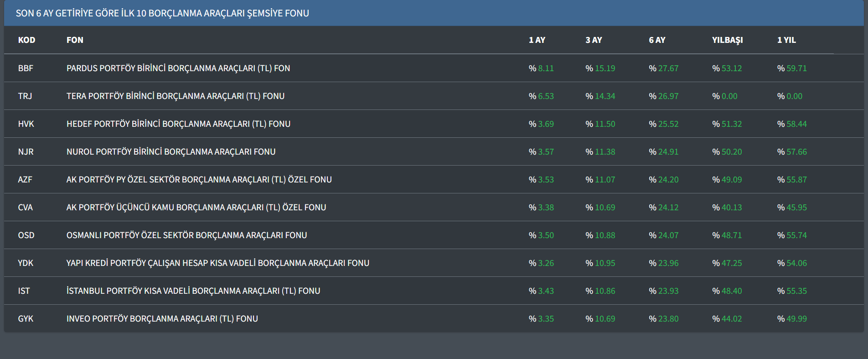Open the Hedef Portföy Birinci Borçlanma fund

tap(178, 124)
